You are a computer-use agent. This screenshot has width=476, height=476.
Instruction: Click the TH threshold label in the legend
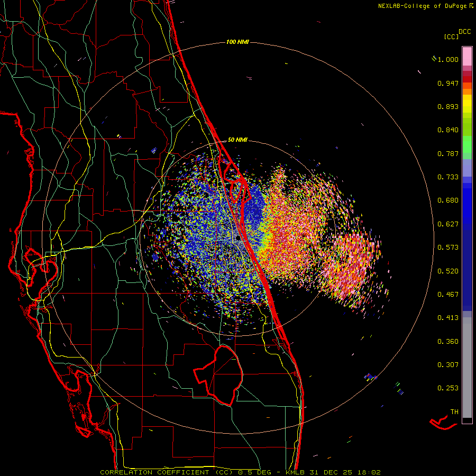click(x=454, y=412)
